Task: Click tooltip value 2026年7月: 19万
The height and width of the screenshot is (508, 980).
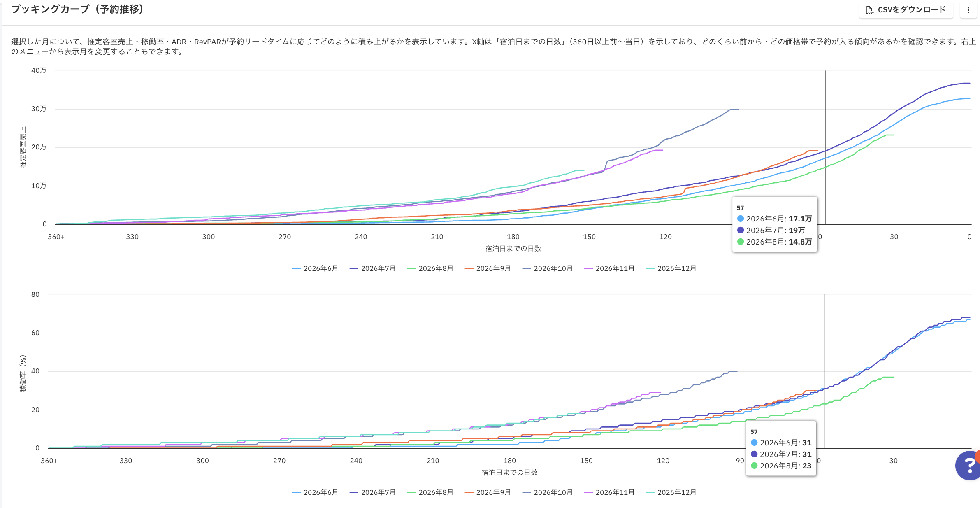Action: tap(771, 230)
